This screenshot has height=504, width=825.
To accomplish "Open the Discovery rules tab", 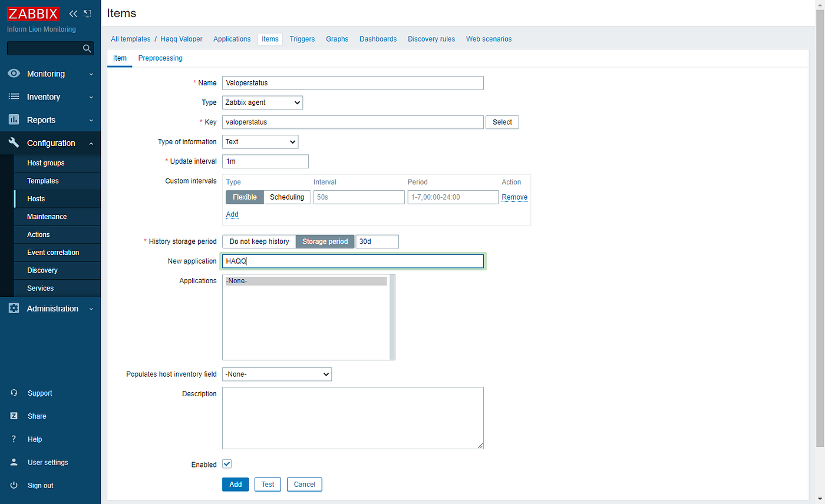I will pyautogui.click(x=431, y=39).
